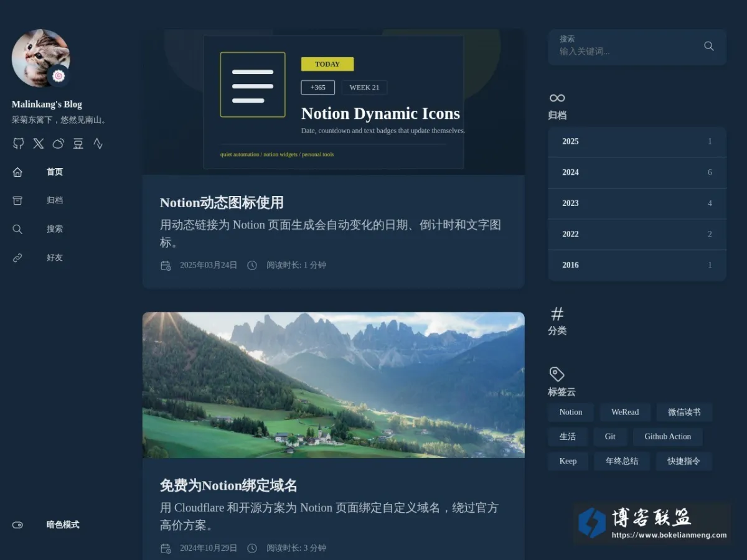Open post title 免费为Notion绑定域名
The image size is (747, 560).
click(228, 486)
